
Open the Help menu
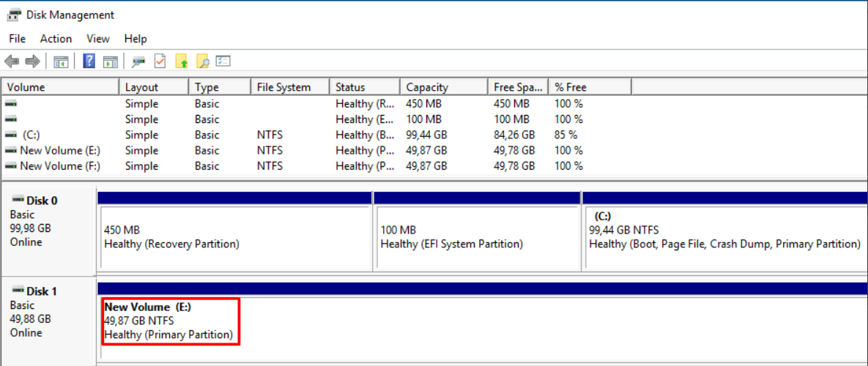coord(136,39)
